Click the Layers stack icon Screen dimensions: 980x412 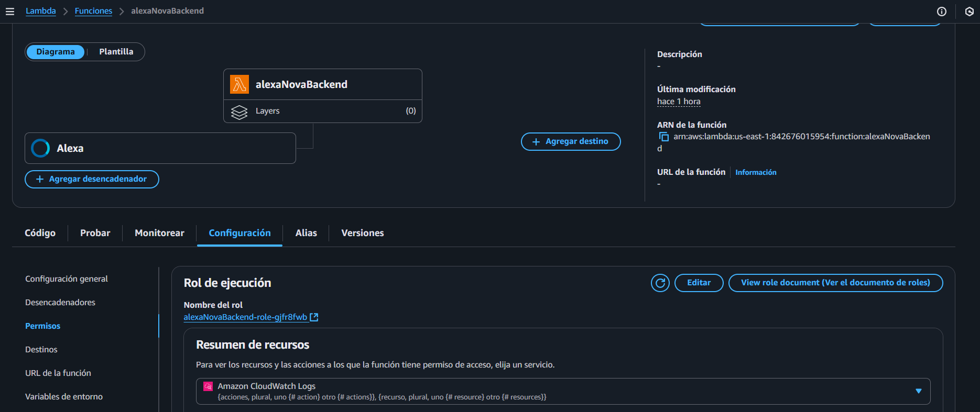(239, 112)
